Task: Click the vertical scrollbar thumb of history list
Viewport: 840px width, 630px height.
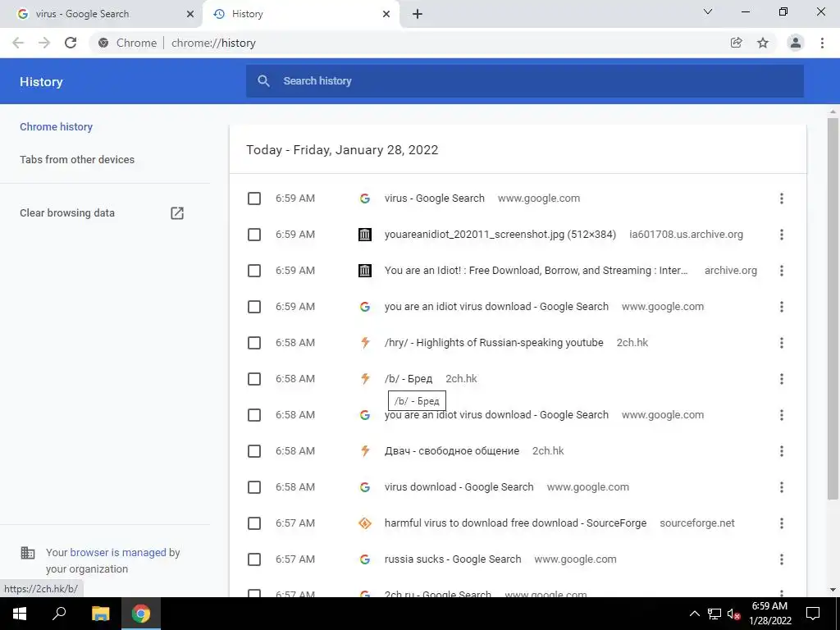Action: click(833, 309)
